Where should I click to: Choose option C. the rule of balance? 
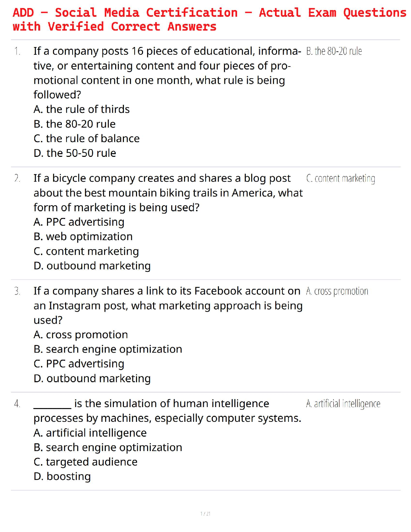point(87,139)
